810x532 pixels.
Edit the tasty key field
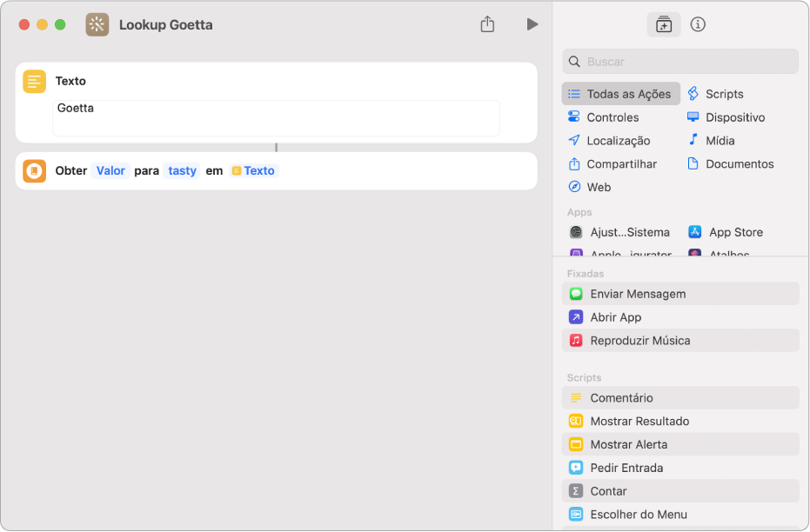click(182, 170)
